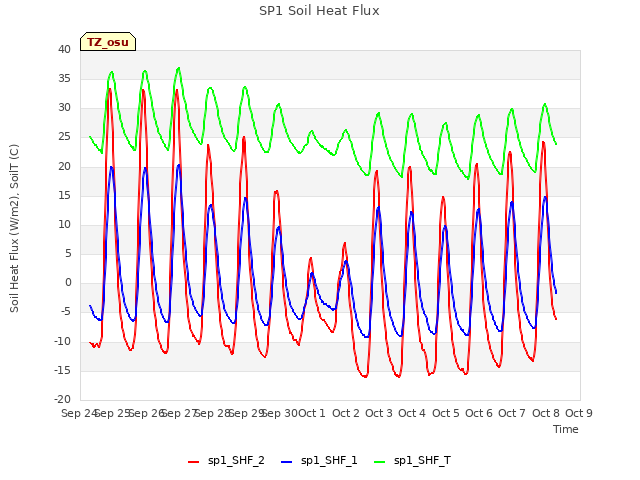Click the red sp1_SHF_2 legend swatch

(193, 462)
